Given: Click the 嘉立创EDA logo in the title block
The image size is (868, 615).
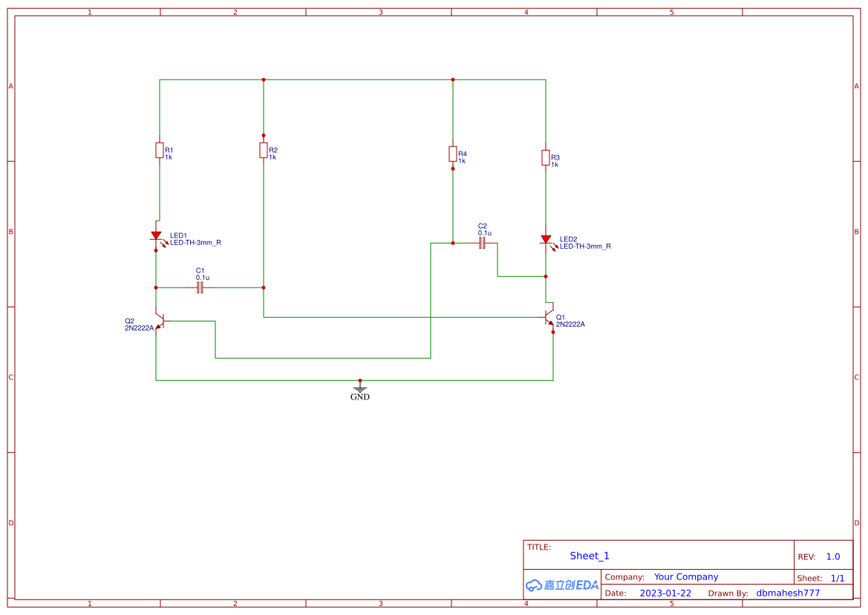Looking at the screenshot, I should click(561, 585).
